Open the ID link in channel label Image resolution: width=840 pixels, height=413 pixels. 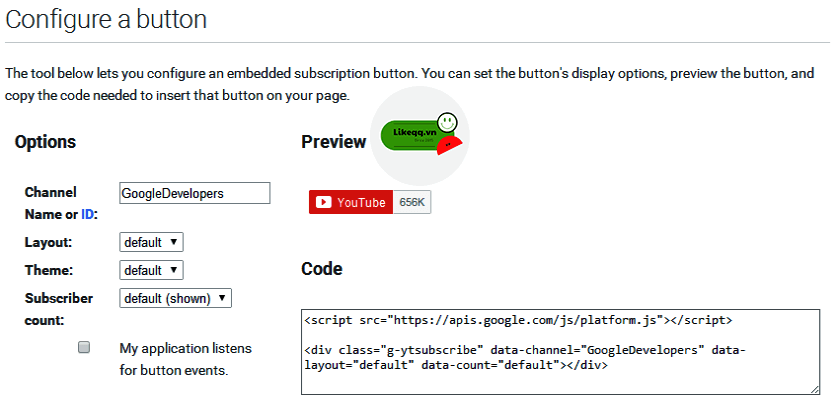pos(87,215)
